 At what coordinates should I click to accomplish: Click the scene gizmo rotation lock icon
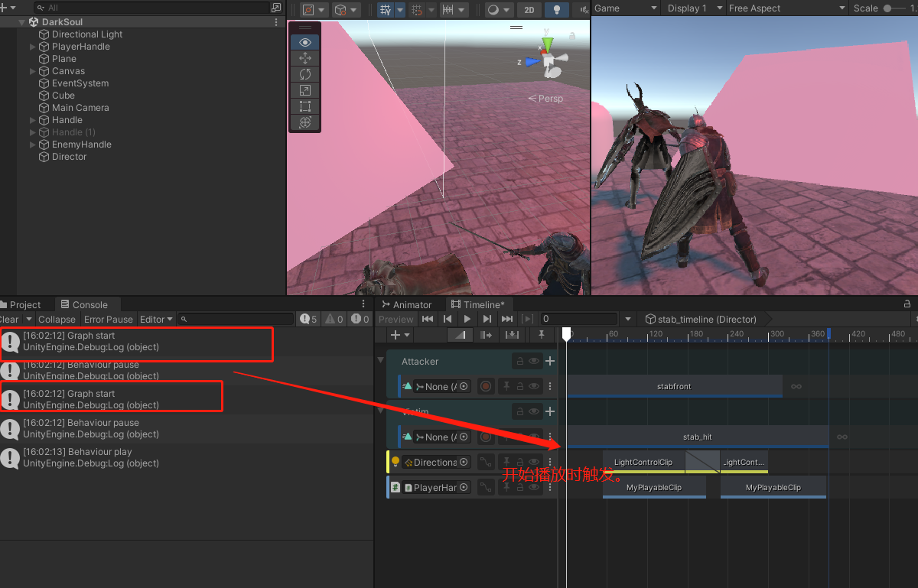573,35
